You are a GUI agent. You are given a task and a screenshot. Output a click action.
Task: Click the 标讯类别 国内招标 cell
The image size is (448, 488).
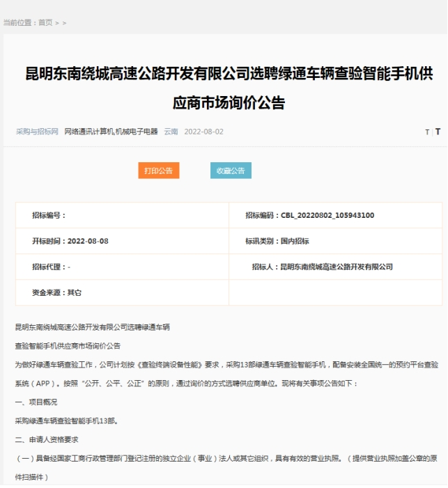point(277,241)
